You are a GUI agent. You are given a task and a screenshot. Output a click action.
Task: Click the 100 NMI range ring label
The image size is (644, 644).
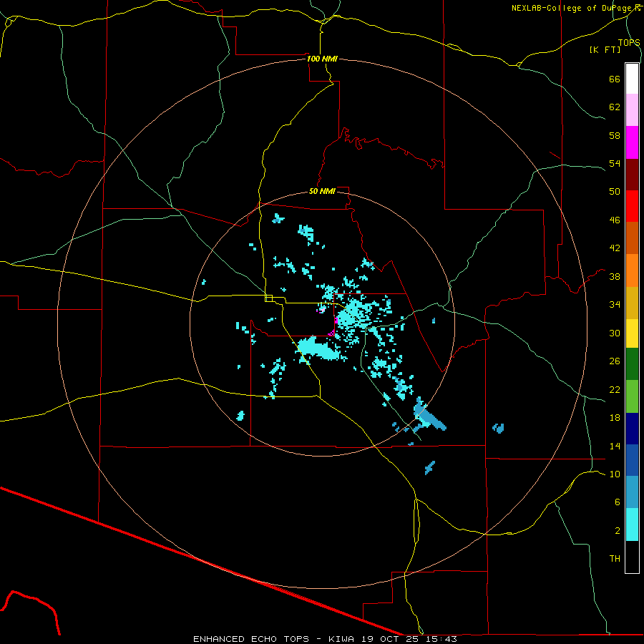322,59
